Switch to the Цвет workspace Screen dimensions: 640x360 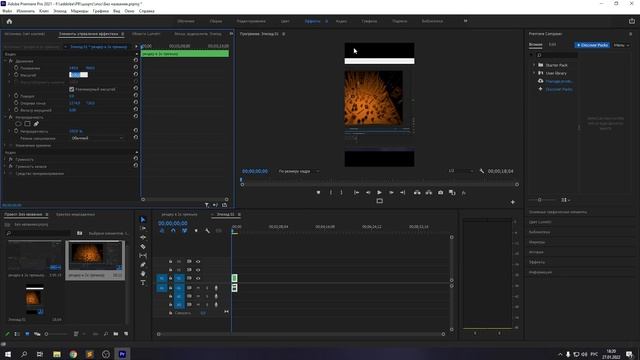(x=285, y=21)
